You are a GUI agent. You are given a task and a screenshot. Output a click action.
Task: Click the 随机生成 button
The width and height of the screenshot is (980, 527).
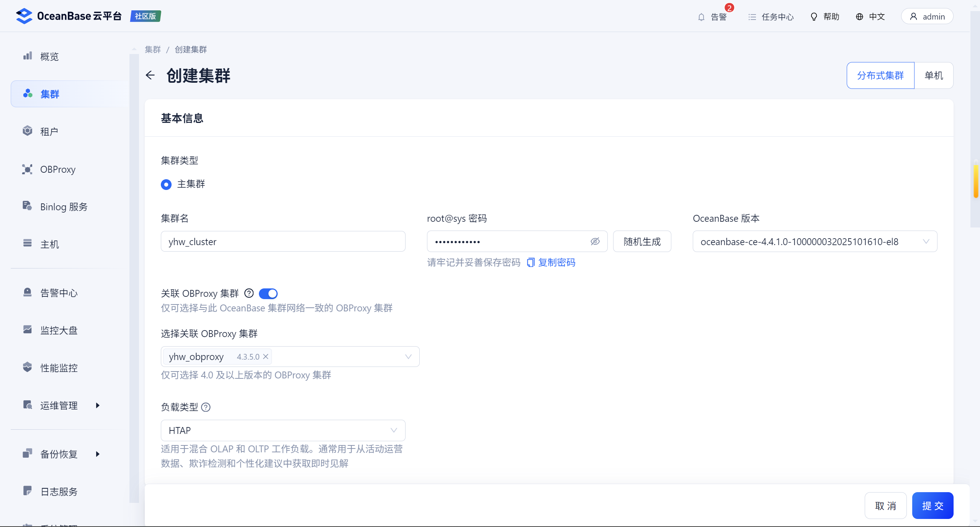point(642,242)
